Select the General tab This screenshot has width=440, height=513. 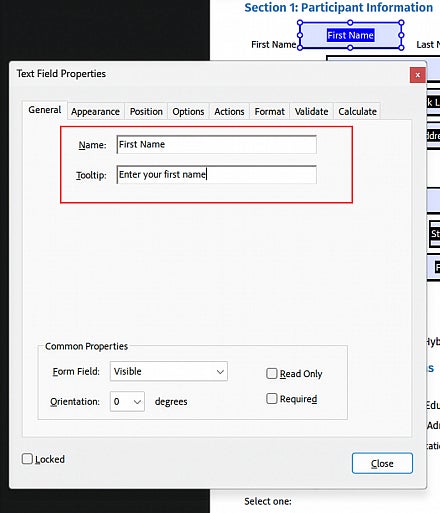(x=45, y=110)
